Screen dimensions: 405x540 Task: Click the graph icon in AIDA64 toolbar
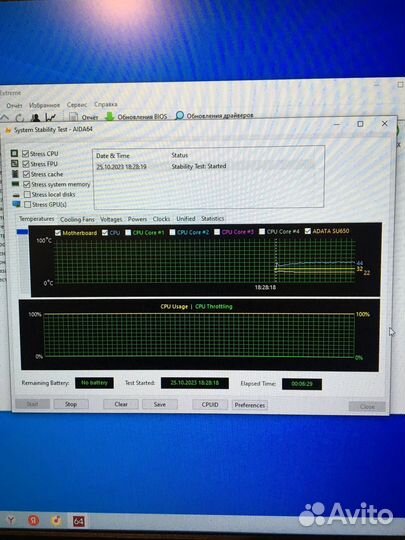(50, 117)
